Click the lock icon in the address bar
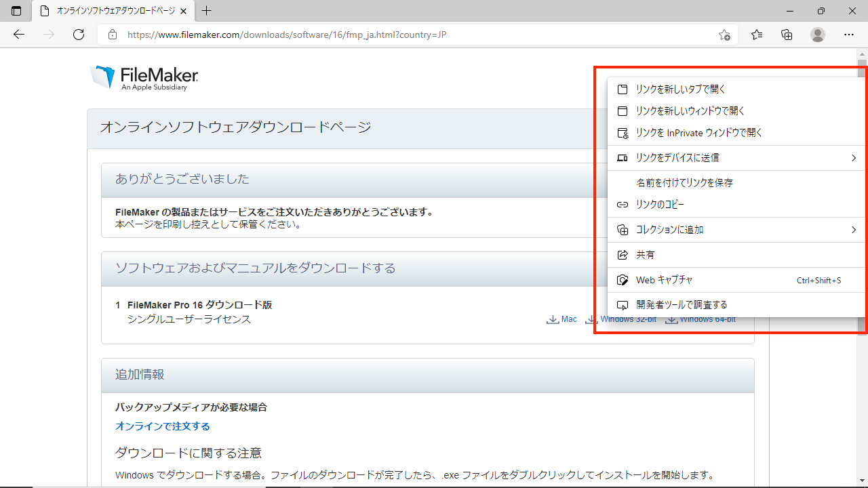 pos(113,35)
